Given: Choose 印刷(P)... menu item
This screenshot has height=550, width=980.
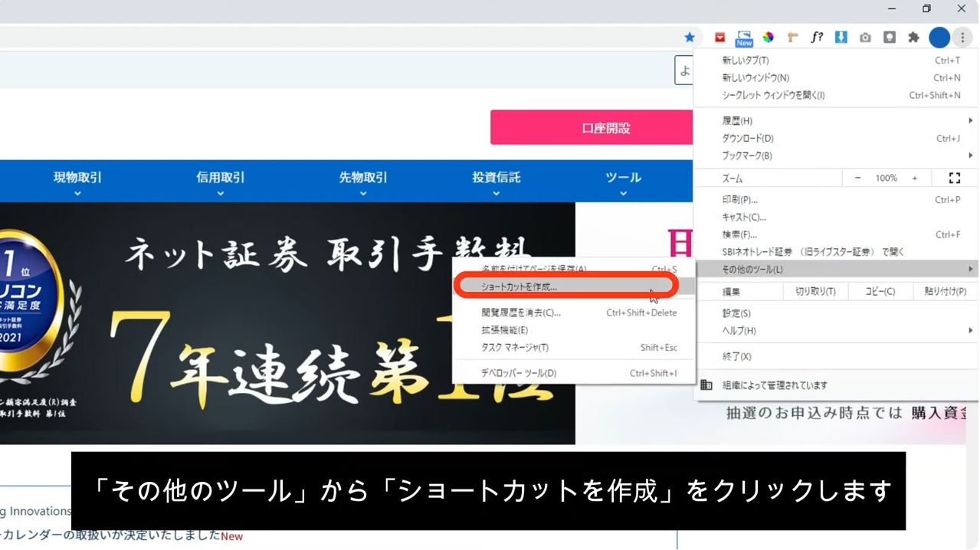Looking at the screenshot, I should pos(835,200).
